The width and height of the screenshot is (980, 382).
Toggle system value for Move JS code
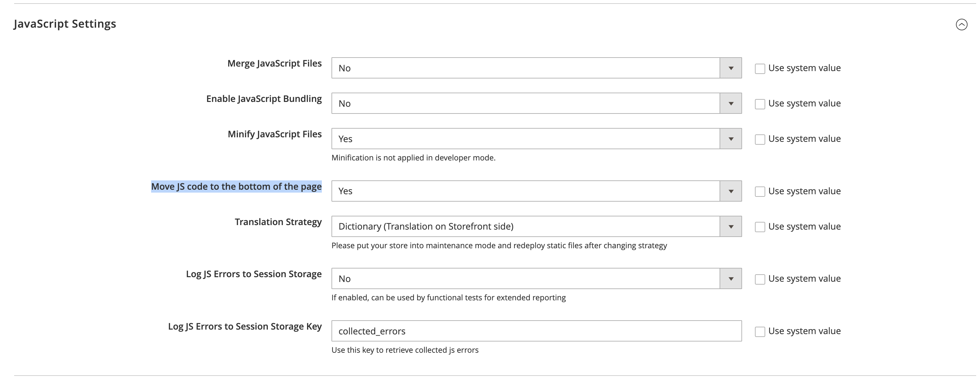(x=760, y=192)
